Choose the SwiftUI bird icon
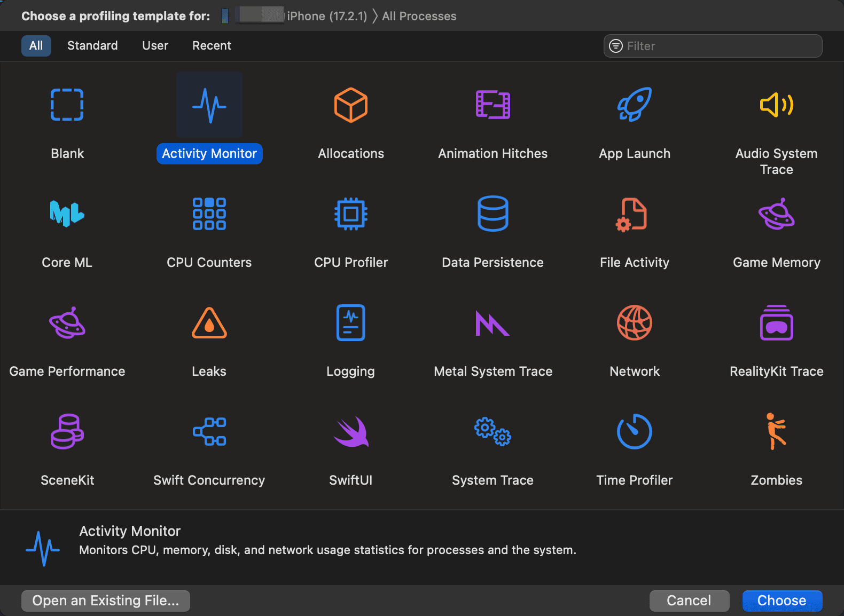The image size is (844, 616). click(351, 431)
